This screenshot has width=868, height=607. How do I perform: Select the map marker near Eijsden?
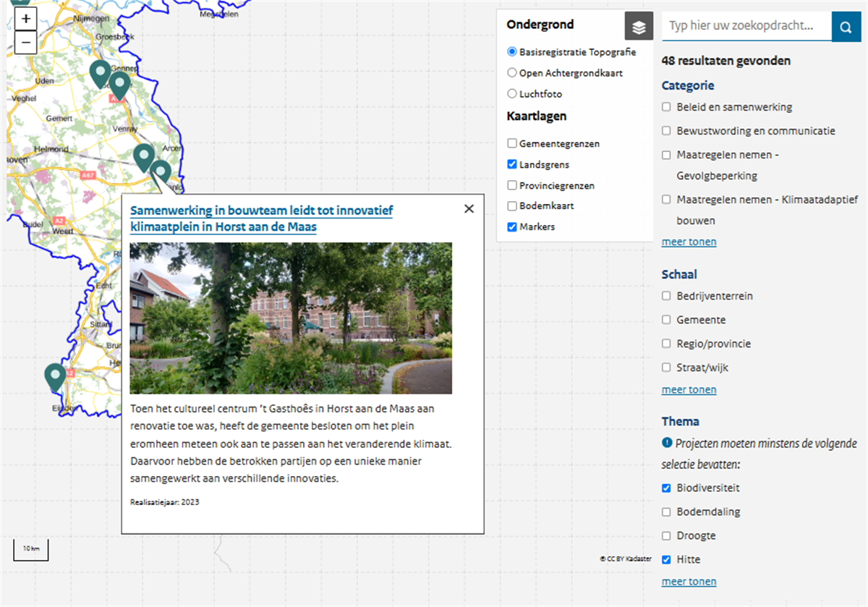pos(55,376)
